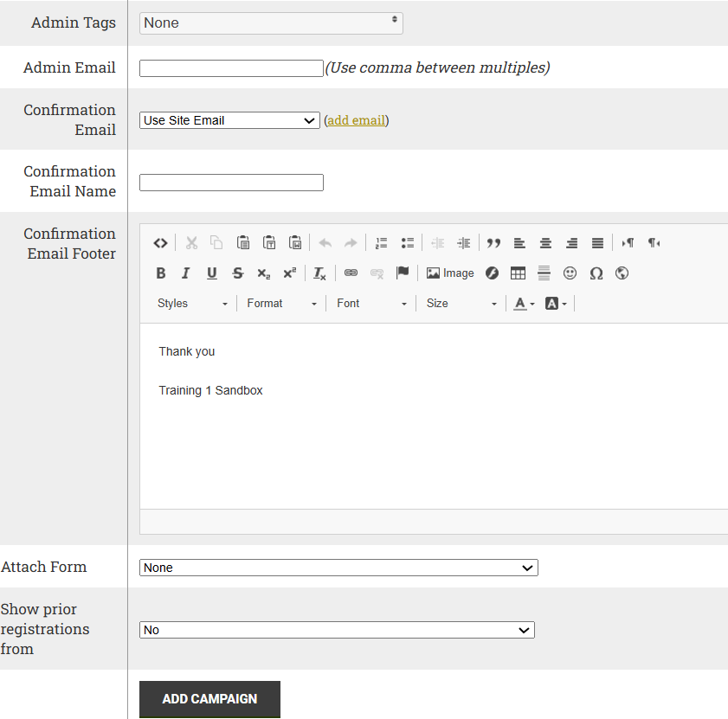Screen dimensions: 728x719
Task: Open the text color picker
Action: (524, 304)
